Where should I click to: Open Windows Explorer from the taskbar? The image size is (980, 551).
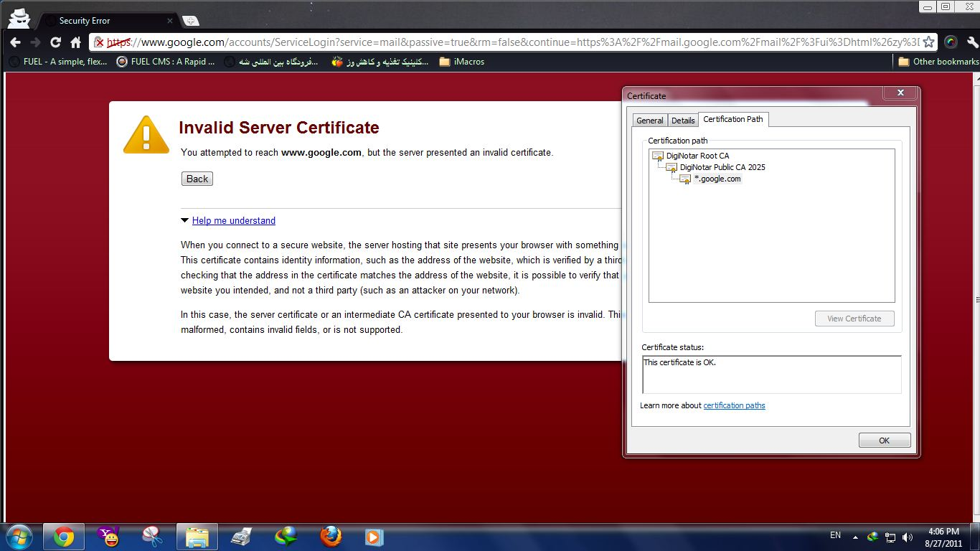(197, 536)
